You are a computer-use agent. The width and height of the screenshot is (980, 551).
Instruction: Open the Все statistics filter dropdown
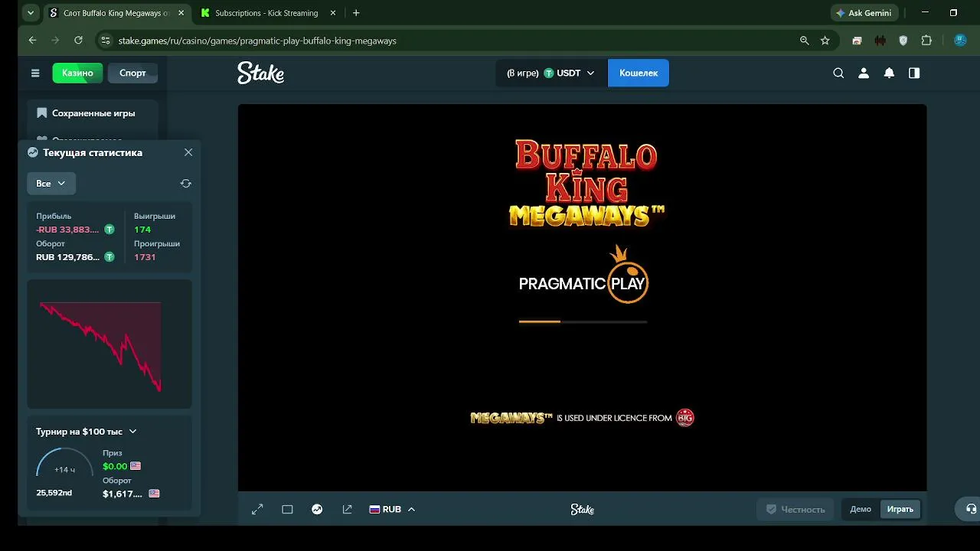pyautogui.click(x=51, y=184)
